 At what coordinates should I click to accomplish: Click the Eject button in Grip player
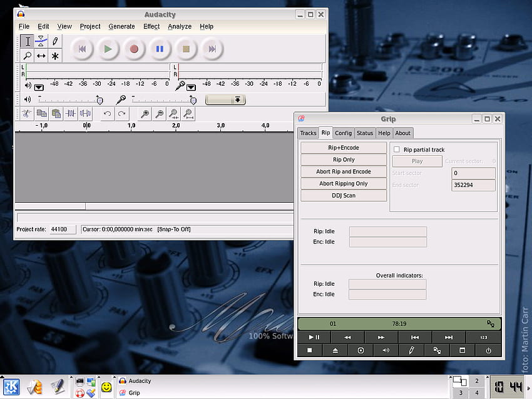tap(335, 350)
